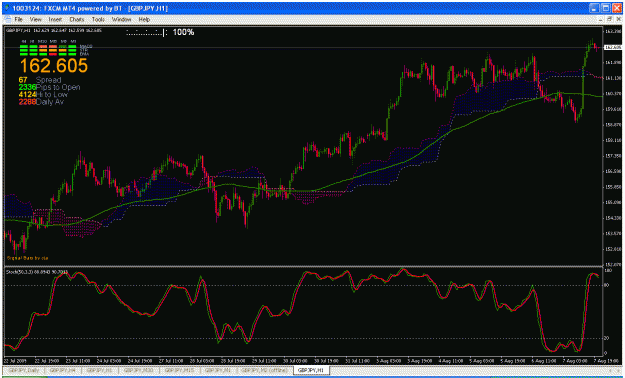Restore the inner chart window
The width and height of the screenshot is (625, 378).
610,19
